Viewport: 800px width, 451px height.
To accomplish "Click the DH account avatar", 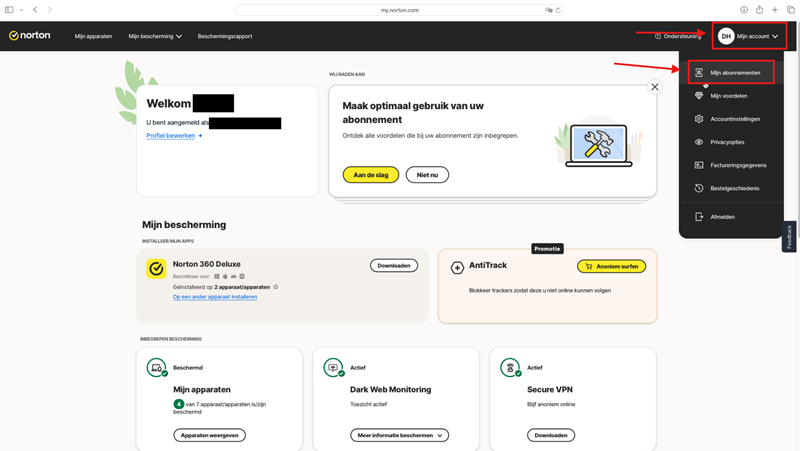I will 726,36.
